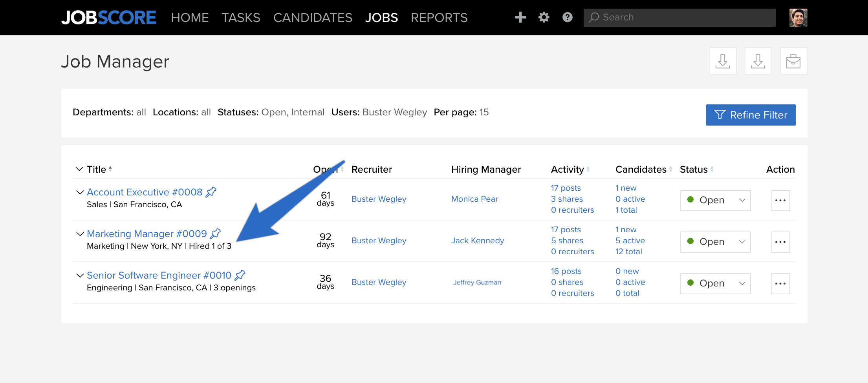Expand all rows via Title header chevron

coord(79,169)
